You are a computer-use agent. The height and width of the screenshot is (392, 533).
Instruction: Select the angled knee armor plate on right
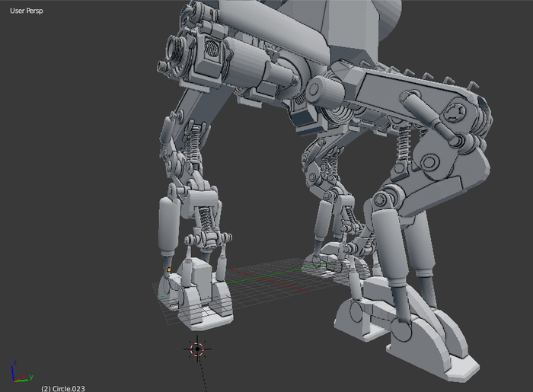(464, 171)
